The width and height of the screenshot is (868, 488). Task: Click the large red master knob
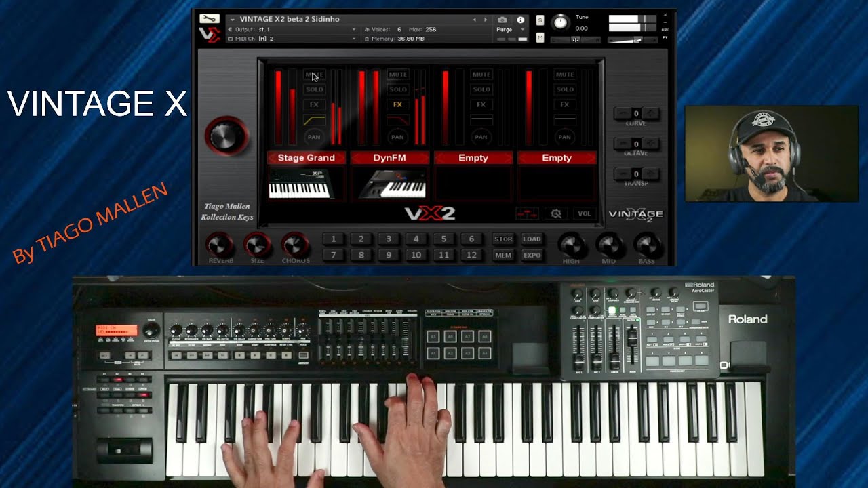(226, 136)
